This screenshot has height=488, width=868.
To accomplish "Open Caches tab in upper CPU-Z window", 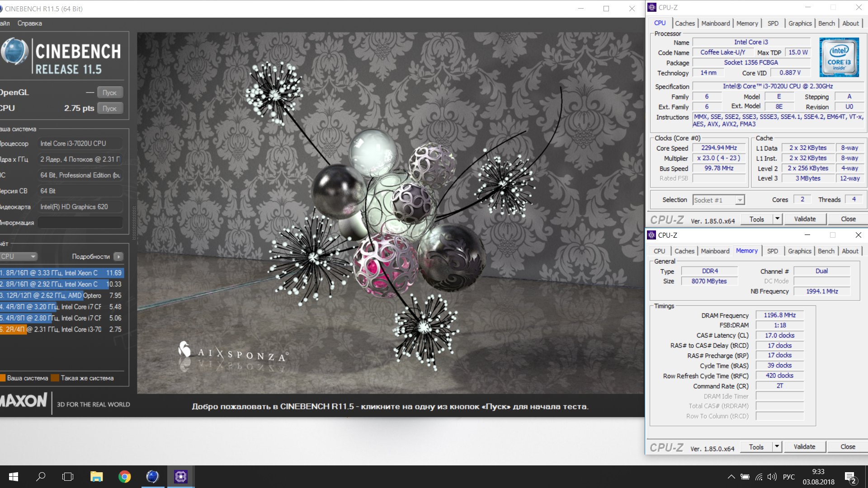I will pos(684,23).
